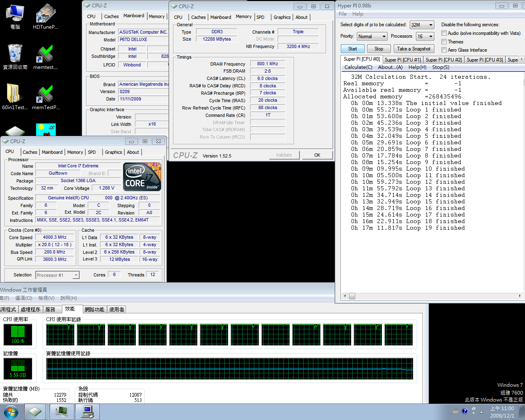The height and width of the screenshot is (420, 525).
Task: Open the Stop(S) menu in Super PI
Action: [441, 67]
